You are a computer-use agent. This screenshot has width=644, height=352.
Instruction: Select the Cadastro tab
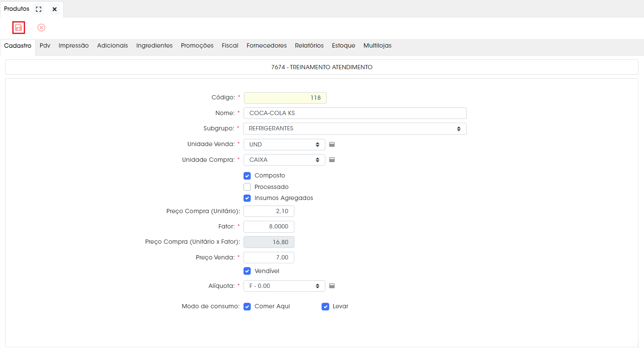18,45
